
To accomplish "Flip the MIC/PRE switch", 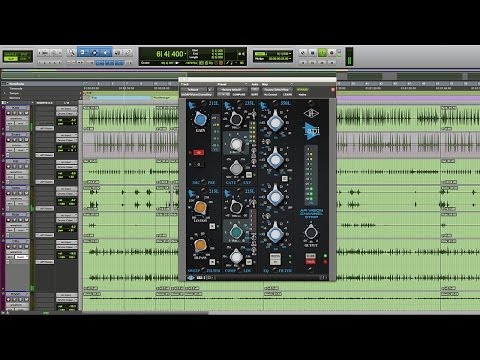I will click(x=204, y=182).
